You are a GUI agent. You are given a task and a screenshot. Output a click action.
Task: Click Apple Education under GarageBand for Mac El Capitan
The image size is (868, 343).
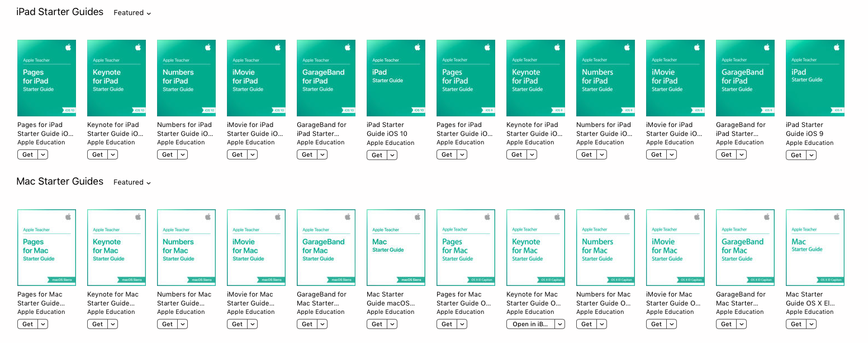pos(740,312)
